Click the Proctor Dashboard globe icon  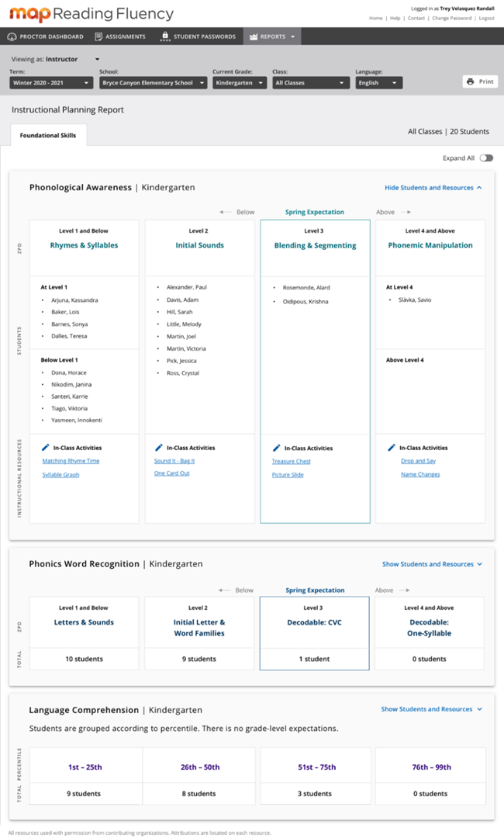pos(11,36)
